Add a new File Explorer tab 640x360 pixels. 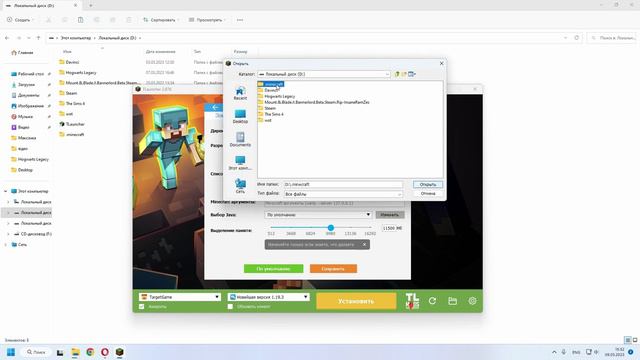click(x=91, y=6)
